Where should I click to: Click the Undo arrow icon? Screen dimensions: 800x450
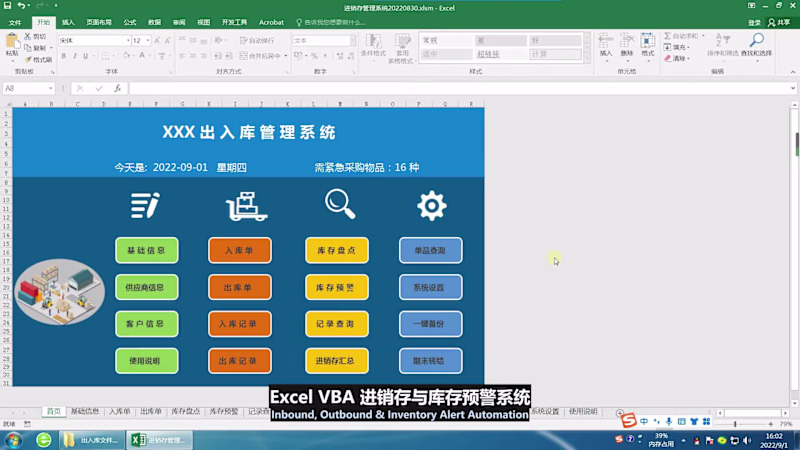click(21, 6)
